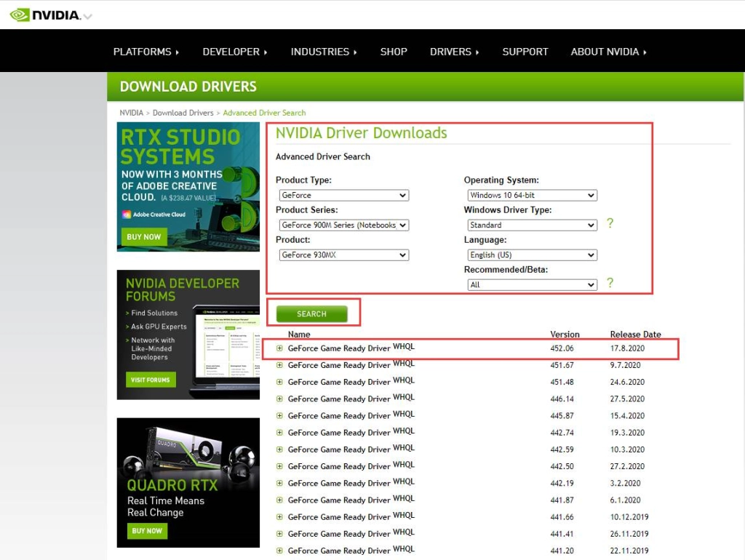
Task: Open GeForce Game Ready Driver 441.20 link
Action: [339, 551]
